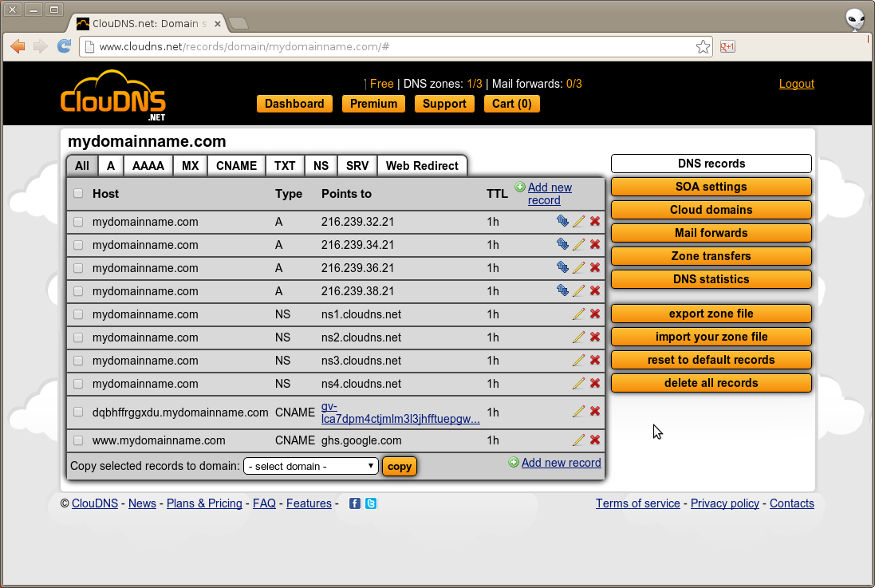Click the copy button
This screenshot has width=875, height=588.
pyautogui.click(x=400, y=467)
